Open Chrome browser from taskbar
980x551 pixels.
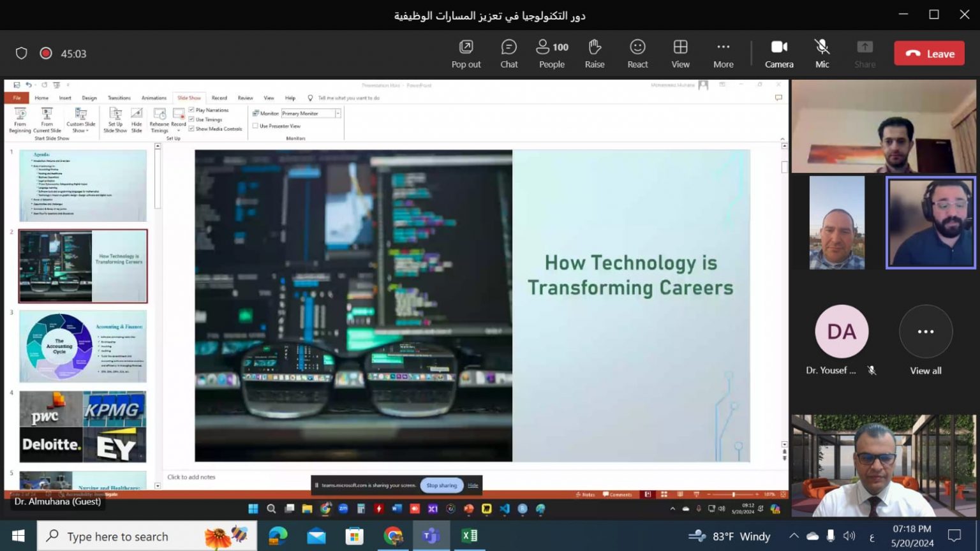tap(393, 536)
